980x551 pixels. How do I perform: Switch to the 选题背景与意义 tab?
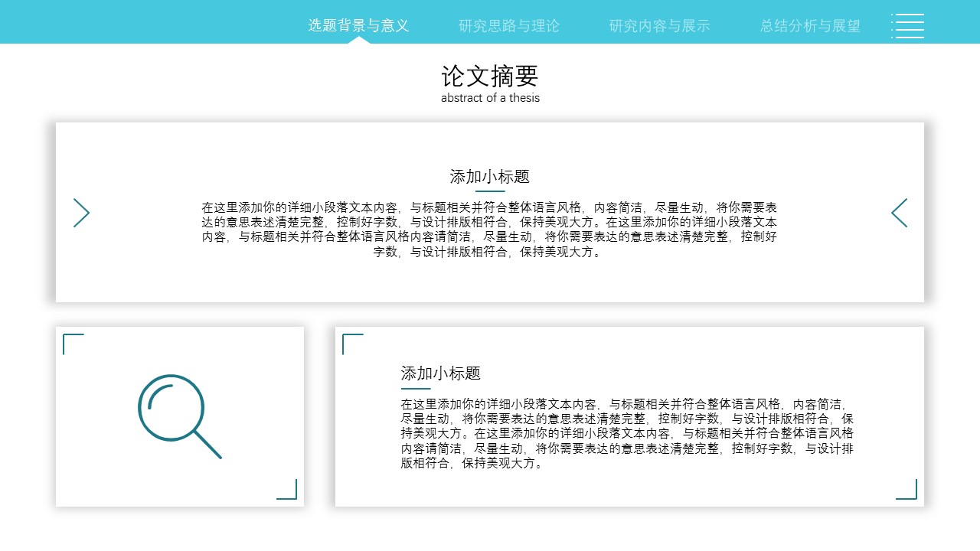tap(358, 25)
